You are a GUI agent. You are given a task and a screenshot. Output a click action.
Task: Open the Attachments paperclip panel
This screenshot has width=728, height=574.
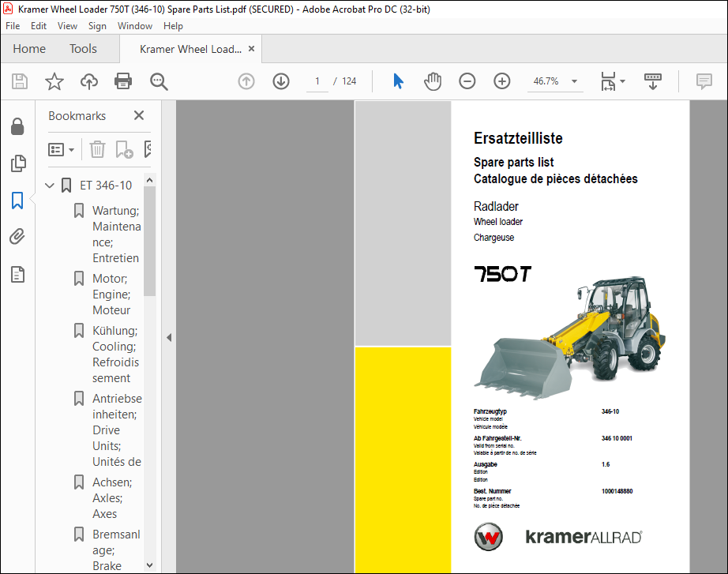[x=17, y=237]
